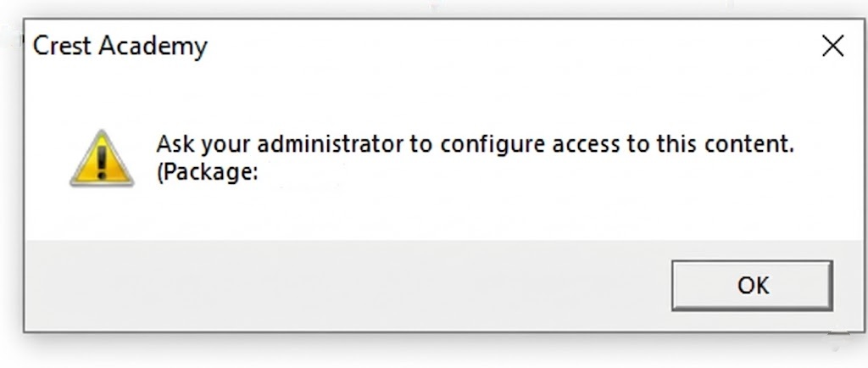Image resolution: width=868 pixels, height=368 pixels.
Task: Click the word "Ask" starting the message
Action: coord(174,144)
